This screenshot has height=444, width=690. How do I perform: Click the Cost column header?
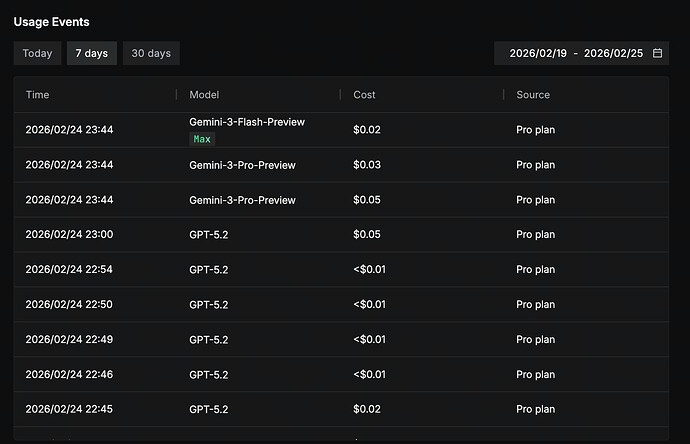364,95
